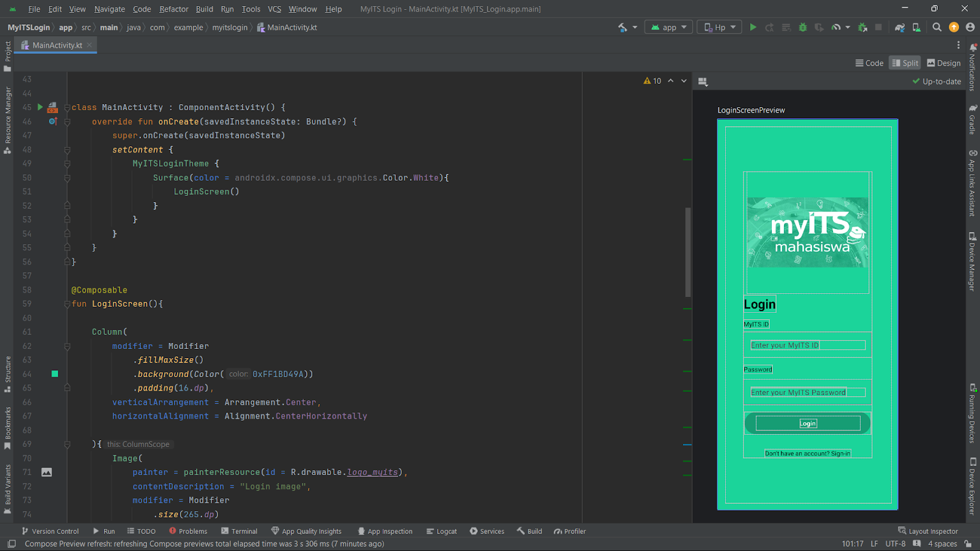Click the Stop square icon in toolbar

tap(878, 27)
